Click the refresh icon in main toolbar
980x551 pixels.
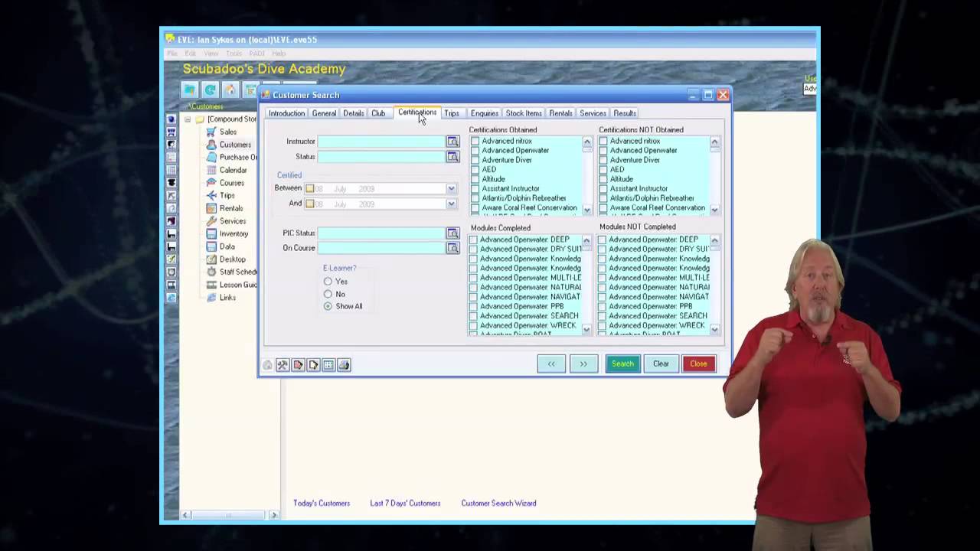click(x=210, y=90)
